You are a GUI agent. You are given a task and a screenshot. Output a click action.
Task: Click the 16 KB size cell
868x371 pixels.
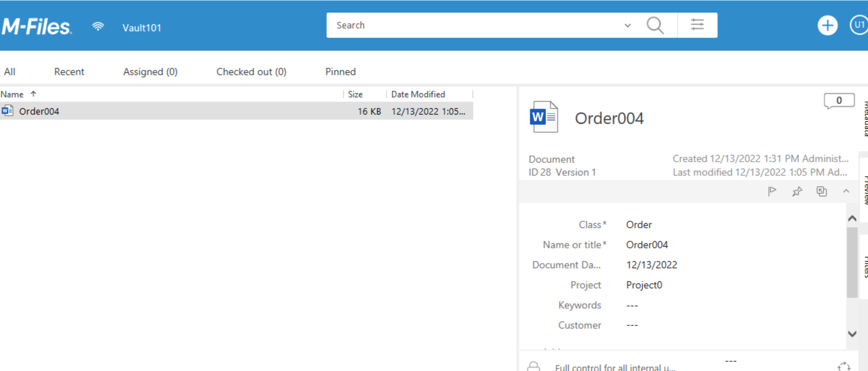click(x=369, y=111)
